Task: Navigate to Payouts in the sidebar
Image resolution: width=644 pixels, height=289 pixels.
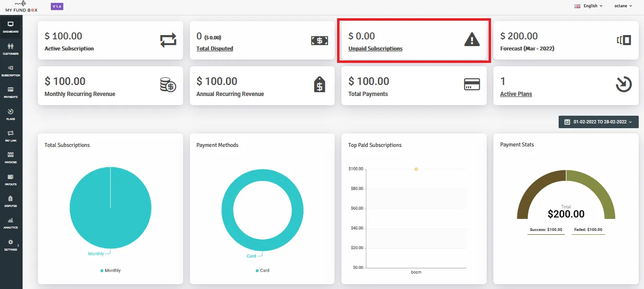Action: (11, 180)
